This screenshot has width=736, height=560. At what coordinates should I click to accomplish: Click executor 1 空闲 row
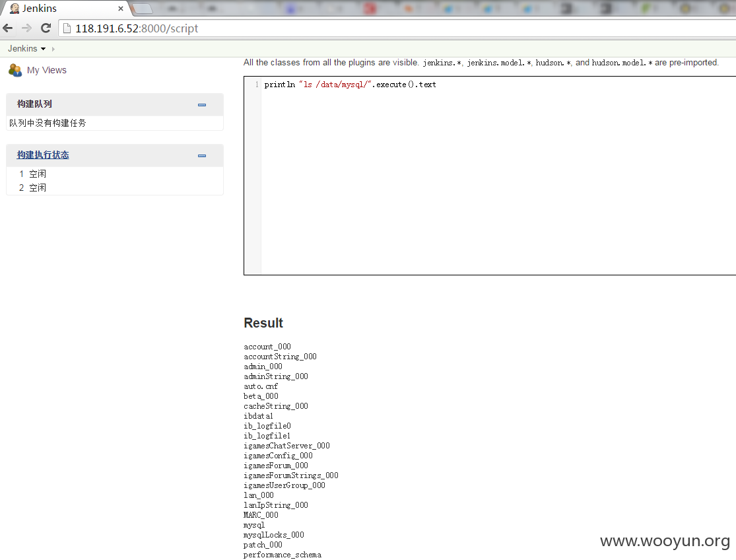(115, 174)
